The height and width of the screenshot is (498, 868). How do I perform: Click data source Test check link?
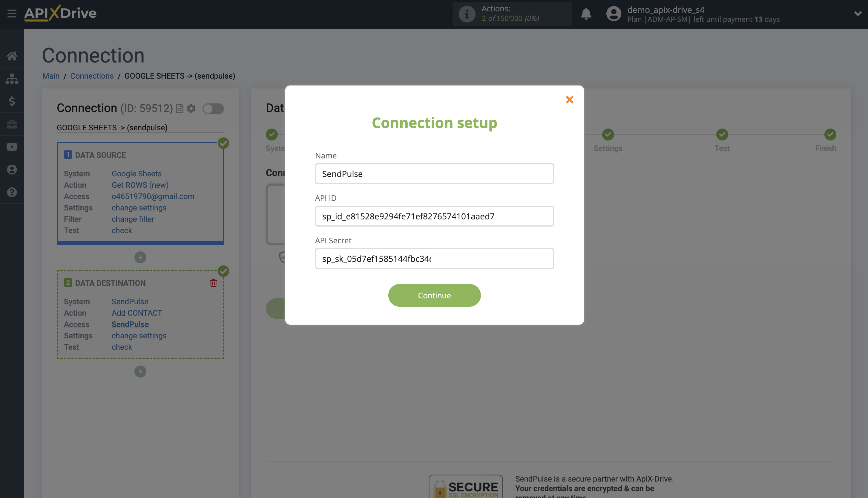122,230
